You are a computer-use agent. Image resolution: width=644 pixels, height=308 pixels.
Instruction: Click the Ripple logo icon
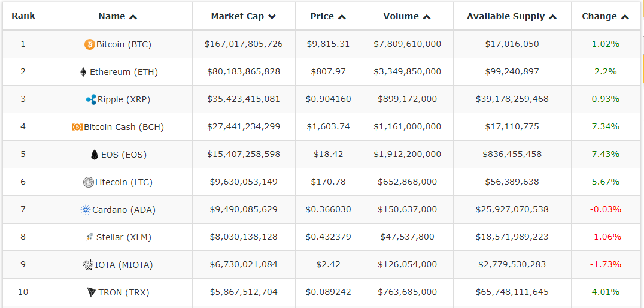[x=91, y=99]
